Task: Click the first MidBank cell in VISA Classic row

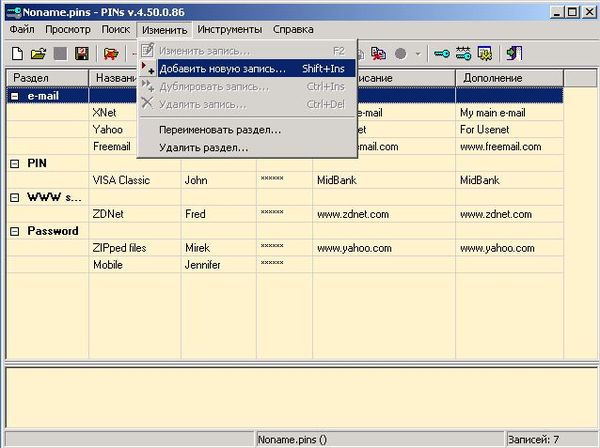Action: 337,180
